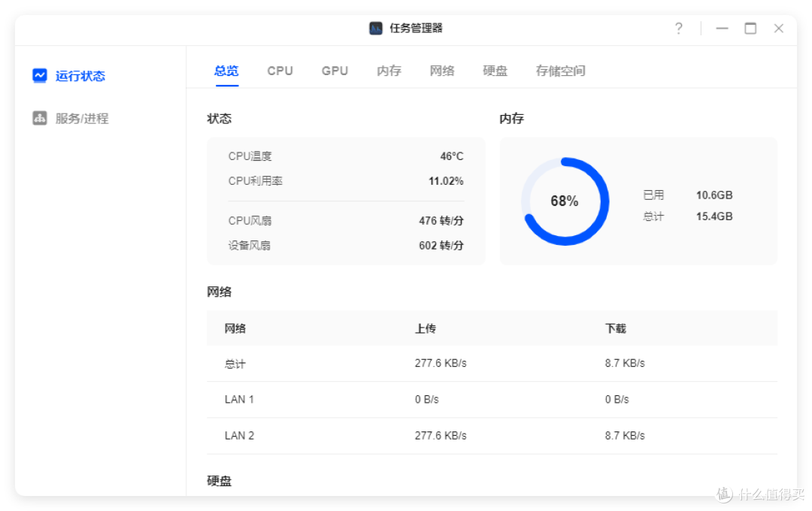Click the 设备风扇 value 602 转/分
Image resolution: width=812 pixels, height=511 pixels.
click(441, 246)
